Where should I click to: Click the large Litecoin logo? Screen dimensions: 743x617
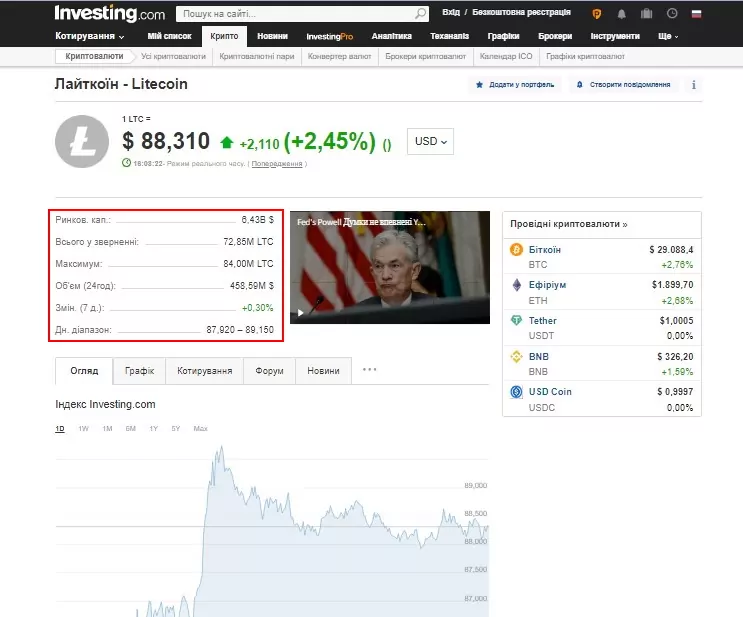click(x=82, y=141)
